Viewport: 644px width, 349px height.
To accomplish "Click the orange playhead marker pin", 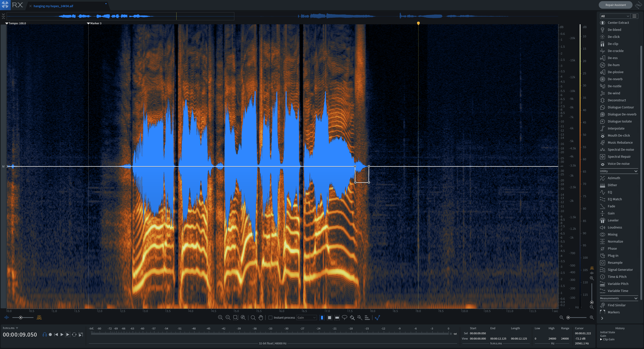I will (418, 23).
